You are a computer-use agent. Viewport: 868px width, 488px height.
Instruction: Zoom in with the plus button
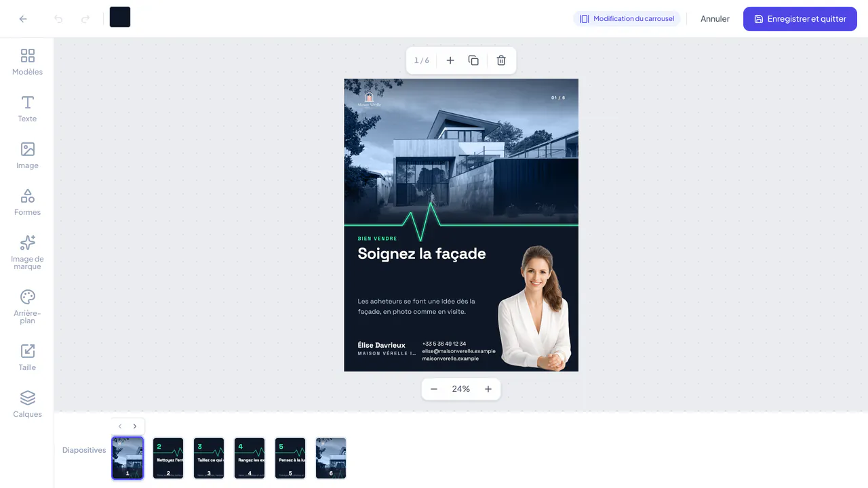488,389
